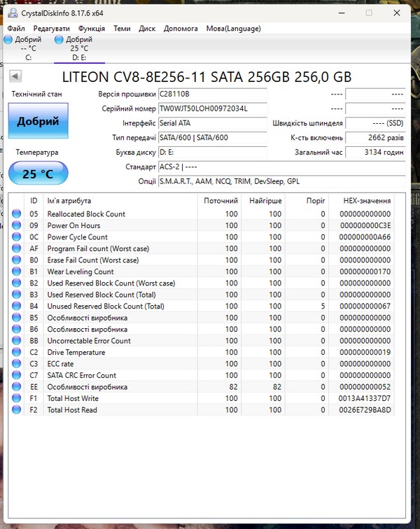The image size is (420, 529).
Task: Select the Total Host Write attribute row
Action: coord(210,398)
